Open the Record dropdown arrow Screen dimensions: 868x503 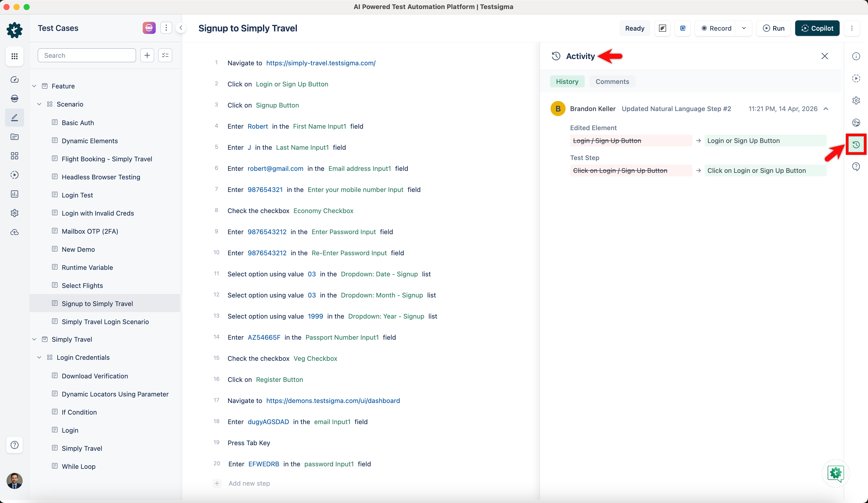click(x=744, y=28)
